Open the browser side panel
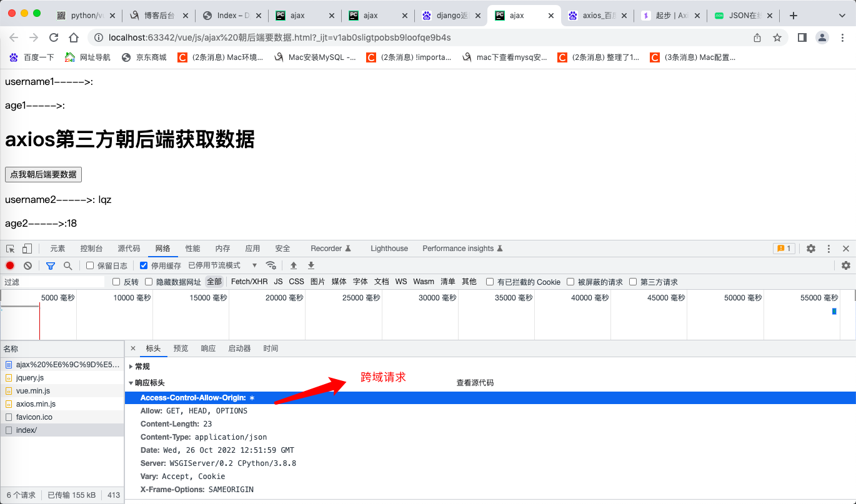The width and height of the screenshot is (856, 504). 802,37
